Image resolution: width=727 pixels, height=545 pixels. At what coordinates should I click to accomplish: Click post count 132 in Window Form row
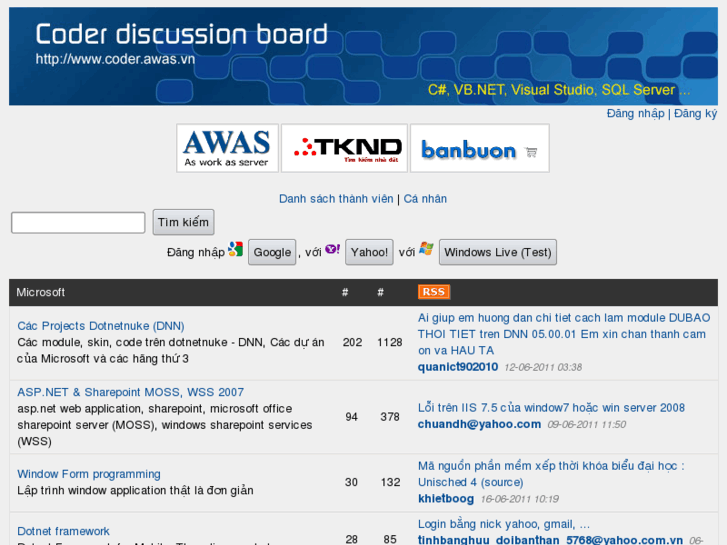390,482
